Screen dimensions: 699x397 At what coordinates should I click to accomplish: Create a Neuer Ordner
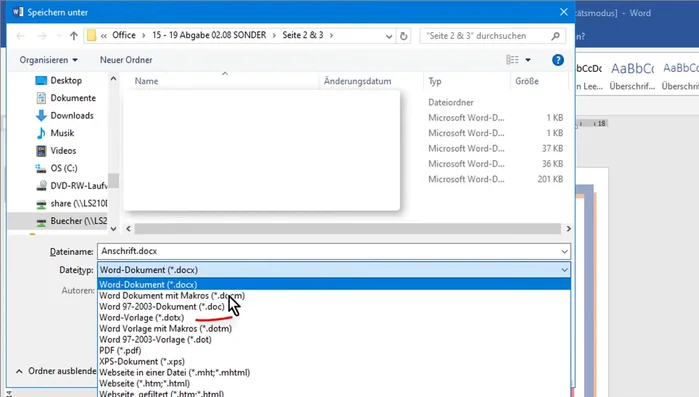tap(126, 60)
